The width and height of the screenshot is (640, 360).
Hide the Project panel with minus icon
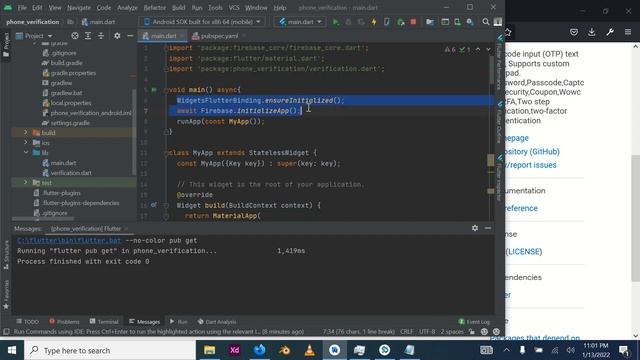tap(130, 36)
